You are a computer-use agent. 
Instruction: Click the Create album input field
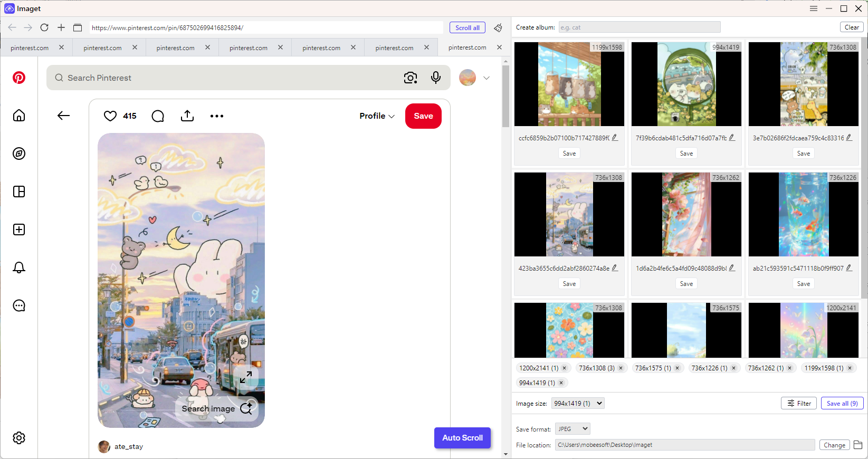pos(640,27)
